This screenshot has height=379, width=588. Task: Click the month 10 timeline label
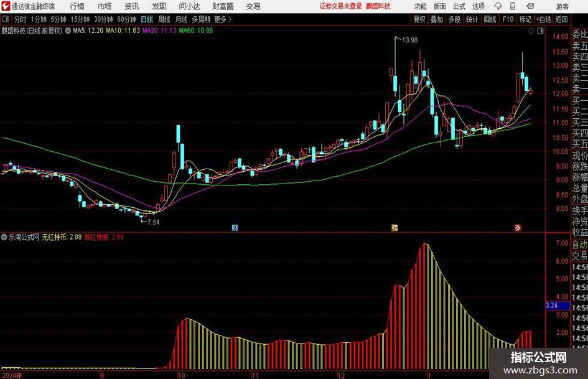tap(181, 375)
